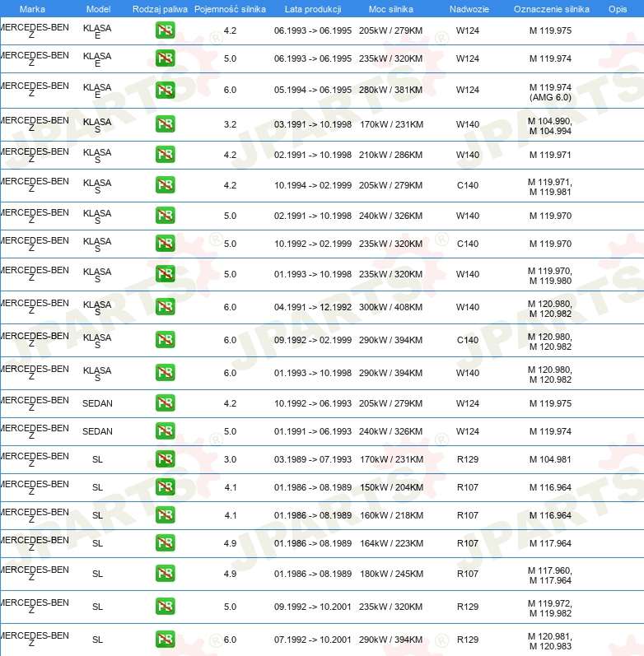This screenshot has width=644, height=656.
Task: Click fuel icon in the SEDAN 5.0 row
Action: click(165, 431)
